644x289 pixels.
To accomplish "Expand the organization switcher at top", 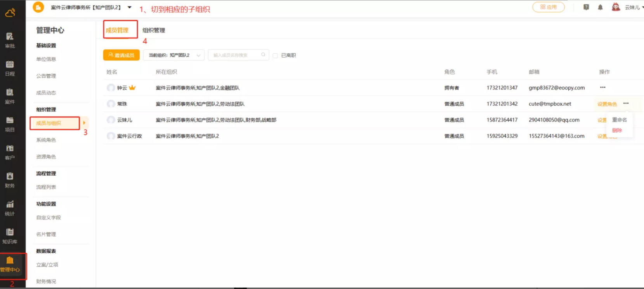I will coord(130,7).
